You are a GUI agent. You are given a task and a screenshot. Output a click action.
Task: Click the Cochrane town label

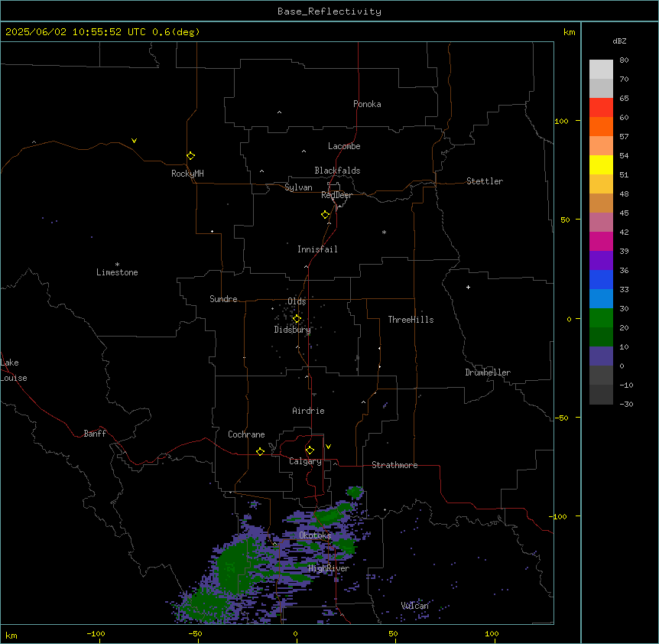[x=246, y=434]
